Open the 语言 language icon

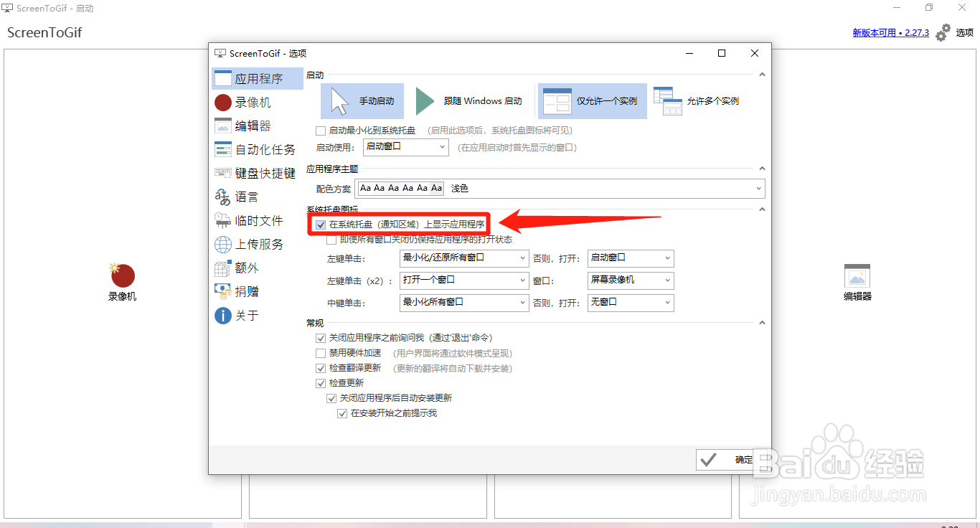(x=223, y=197)
